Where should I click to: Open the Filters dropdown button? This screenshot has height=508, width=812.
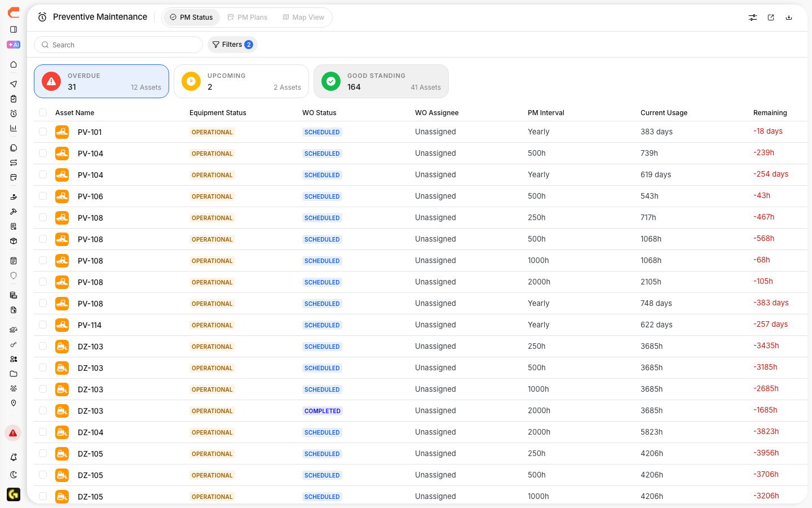click(x=232, y=45)
